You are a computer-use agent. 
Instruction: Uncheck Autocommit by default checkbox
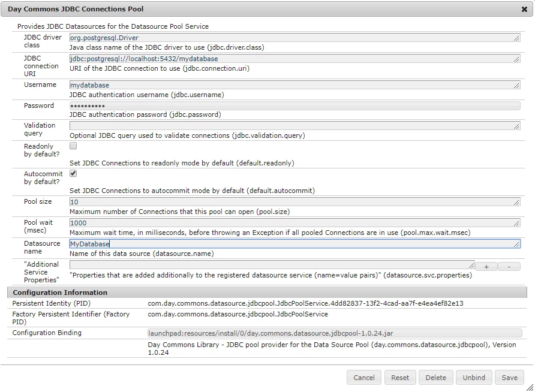pyautogui.click(x=73, y=173)
